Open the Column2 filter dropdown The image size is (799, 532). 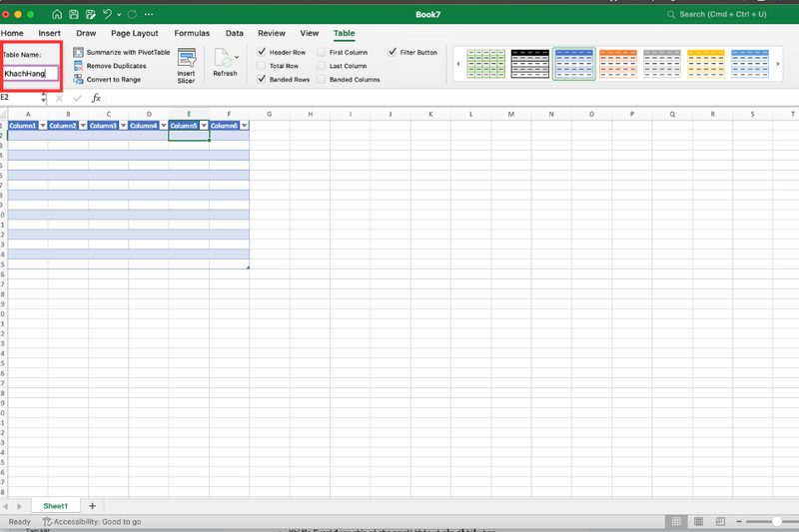point(83,125)
